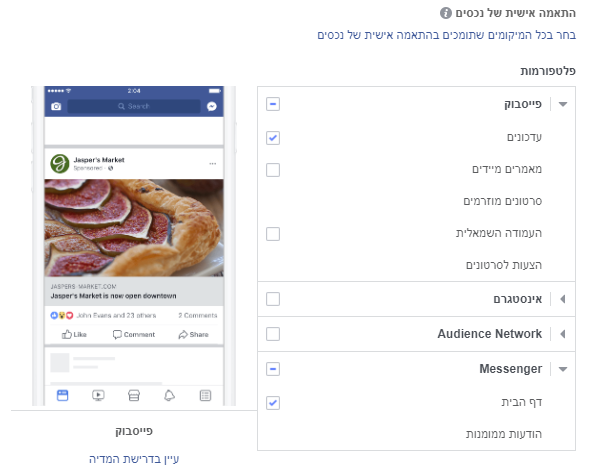Click the fig tart ad image thumbnail

tap(134, 228)
